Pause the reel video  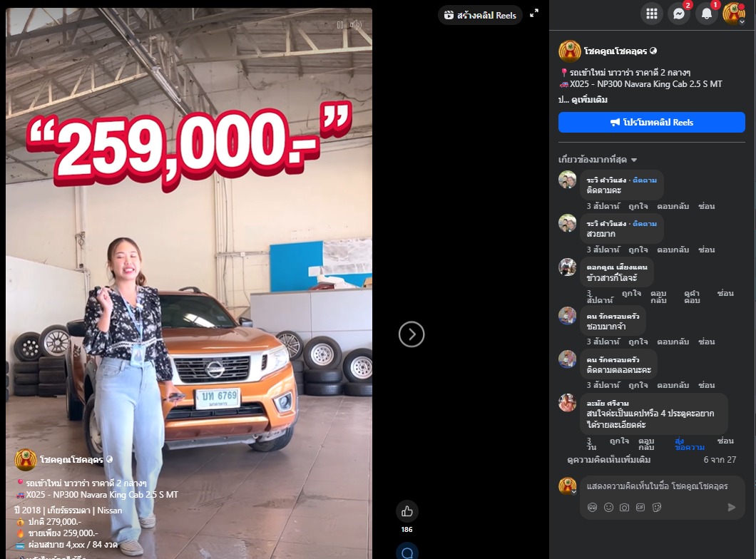pyautogui.click(x=340, y=24)
